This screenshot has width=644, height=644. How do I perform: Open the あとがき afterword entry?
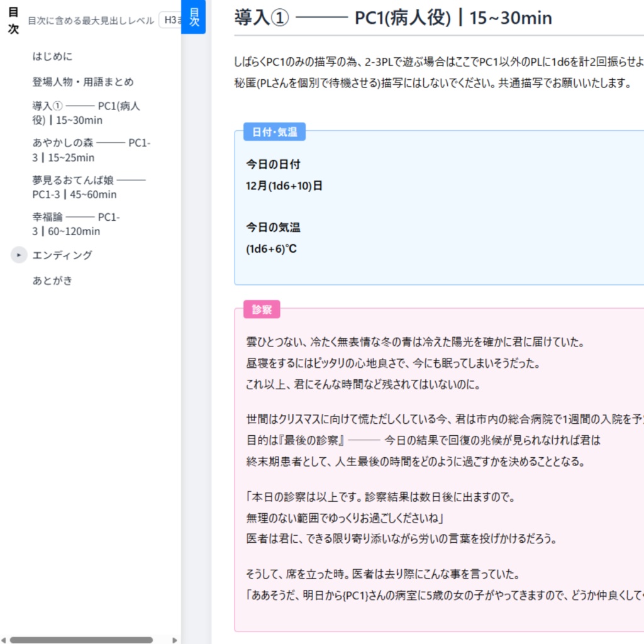(50, 280)
